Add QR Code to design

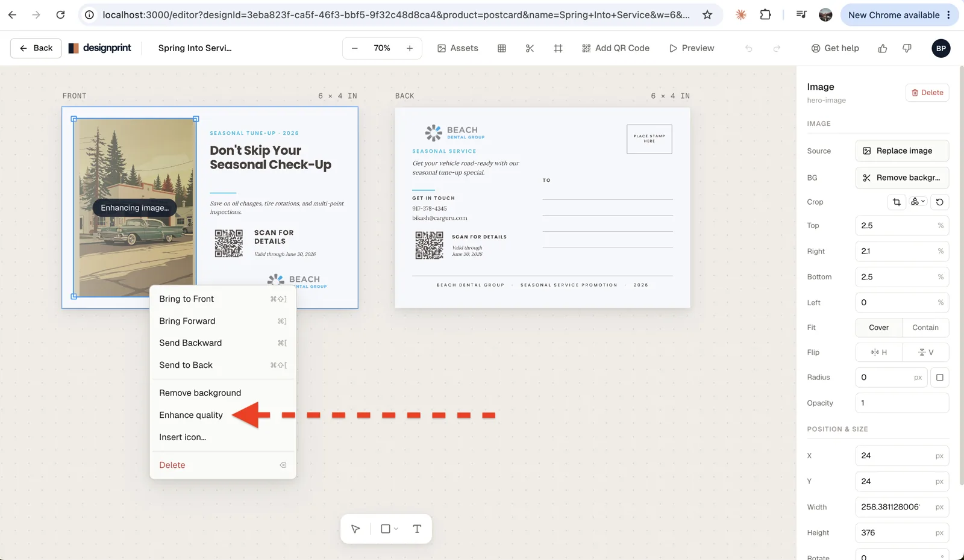tap(616, 48)
